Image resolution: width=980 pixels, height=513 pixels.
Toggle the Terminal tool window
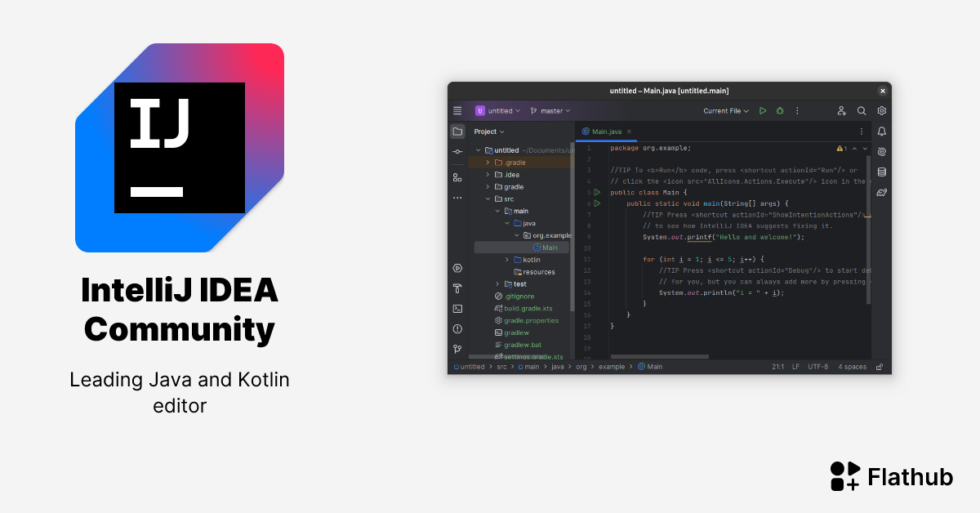point(457,309)
